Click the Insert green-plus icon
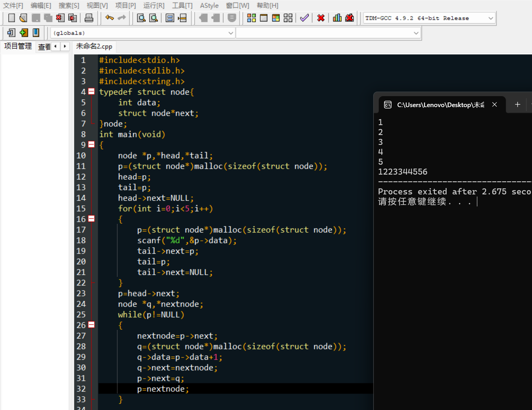 point(24,33)
